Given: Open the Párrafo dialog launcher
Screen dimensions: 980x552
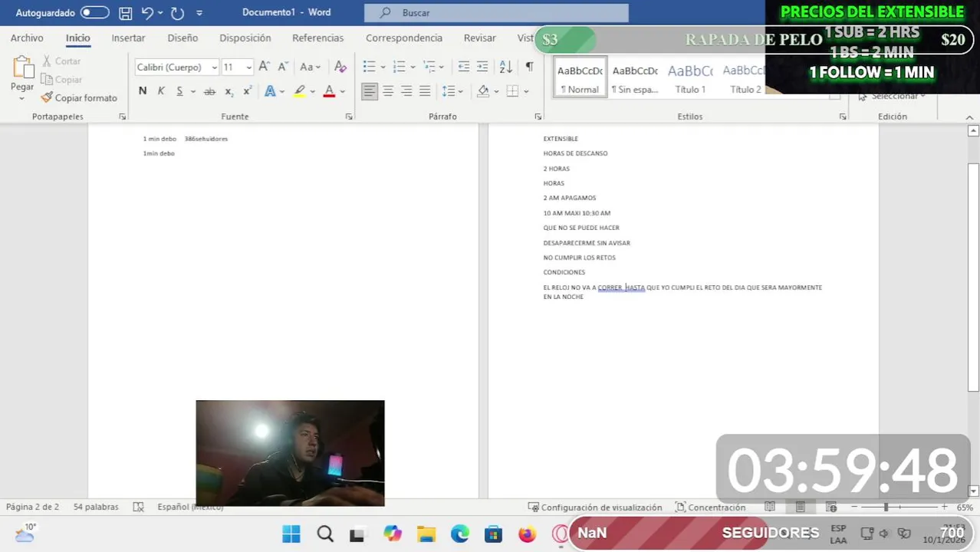Looking at the screenshot, I should pyautogui.click(x=538, y=117).
